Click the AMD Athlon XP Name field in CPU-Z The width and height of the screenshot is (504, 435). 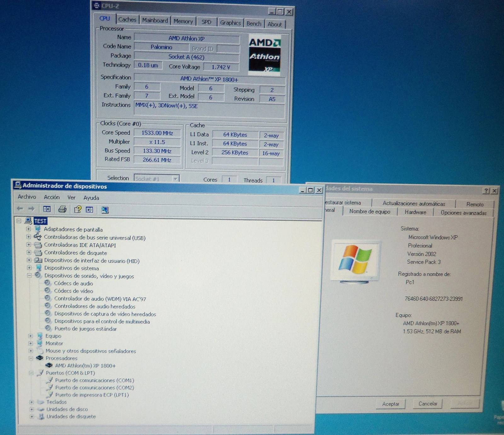click(x=186, y=38)
